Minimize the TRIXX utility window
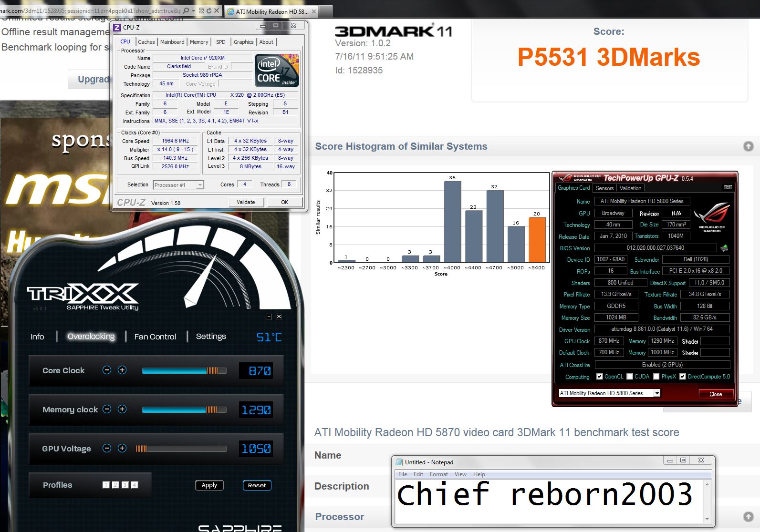The image size is (760, 532). 269,317
